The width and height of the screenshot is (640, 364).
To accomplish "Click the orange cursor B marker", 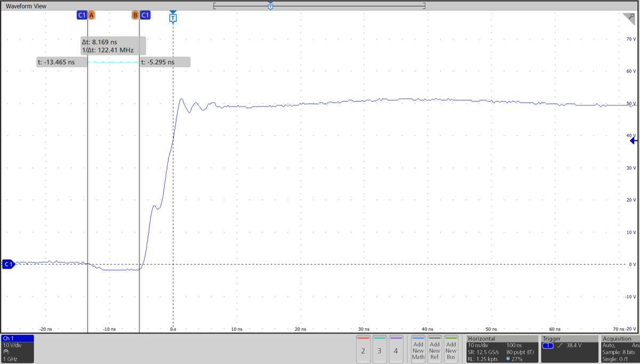I will [x=135, y=15].
